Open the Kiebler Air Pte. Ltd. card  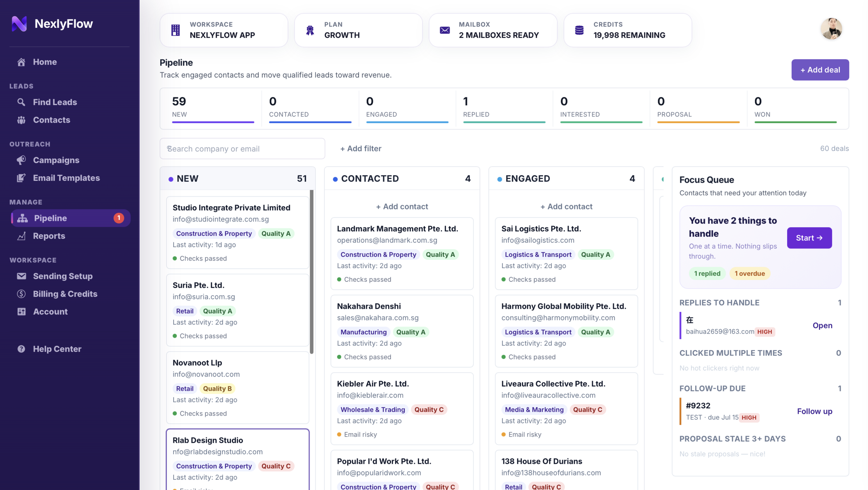[402, 408]
